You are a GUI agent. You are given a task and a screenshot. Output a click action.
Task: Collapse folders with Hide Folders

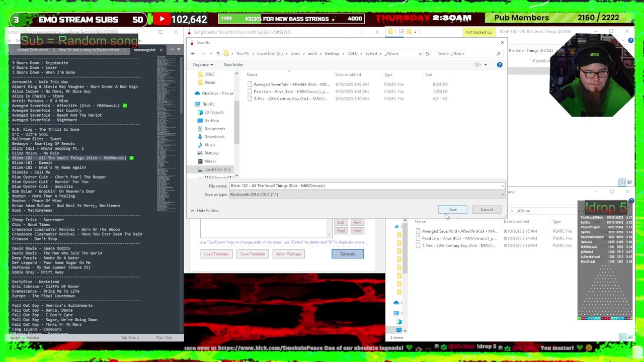205,210
